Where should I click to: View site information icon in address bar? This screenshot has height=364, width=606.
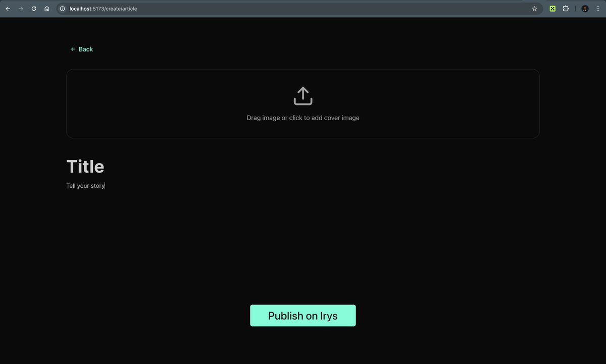pos(63,9)
